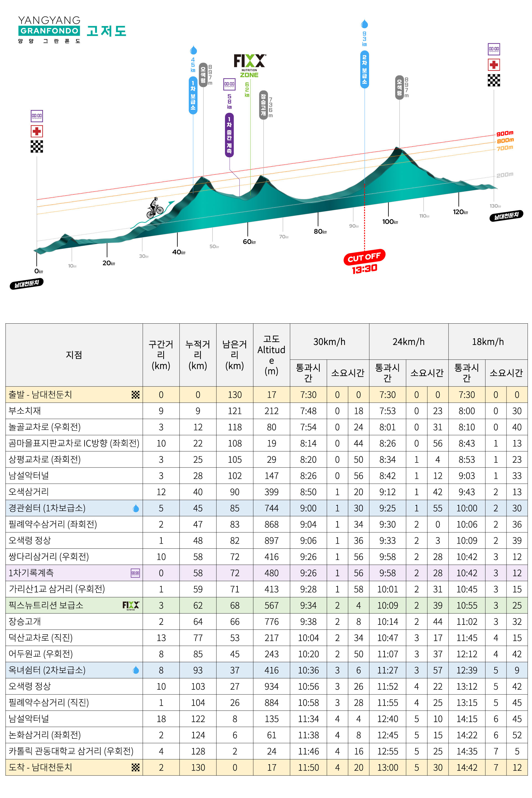Image resolution: width=532 pixels, height=798 pixels.
Task: Click the timer icon in the 1차기록계측 row
Action: pyautogui.click(x=135, y=573)
